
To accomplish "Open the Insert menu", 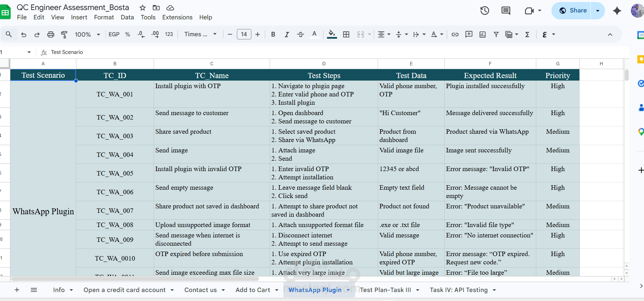I will point(79,17).
